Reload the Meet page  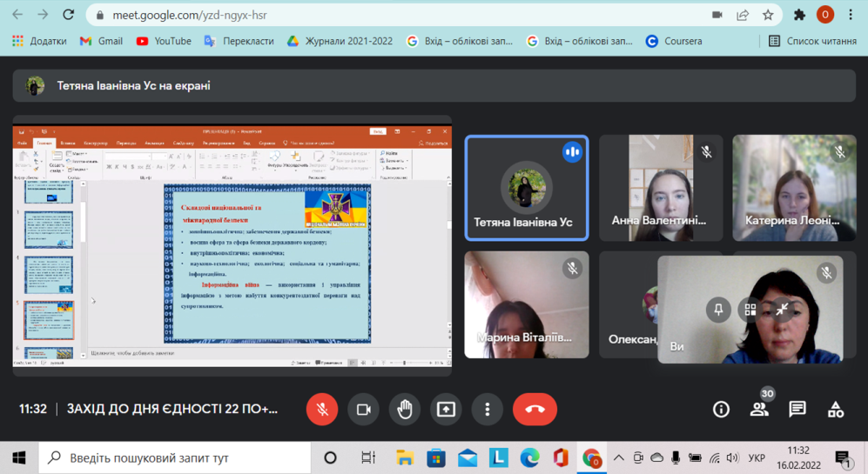[x=68, y=15]
